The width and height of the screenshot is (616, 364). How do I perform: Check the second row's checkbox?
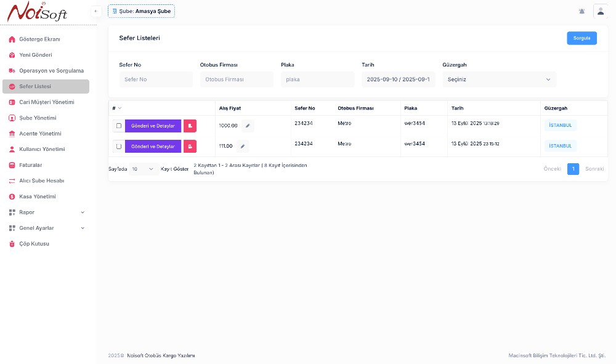119,147
